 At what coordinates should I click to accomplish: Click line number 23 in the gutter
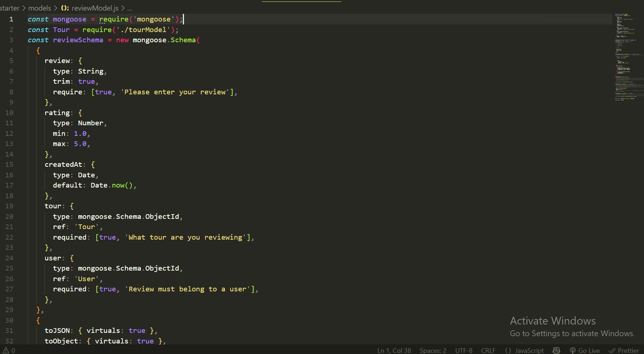[10, 247]
